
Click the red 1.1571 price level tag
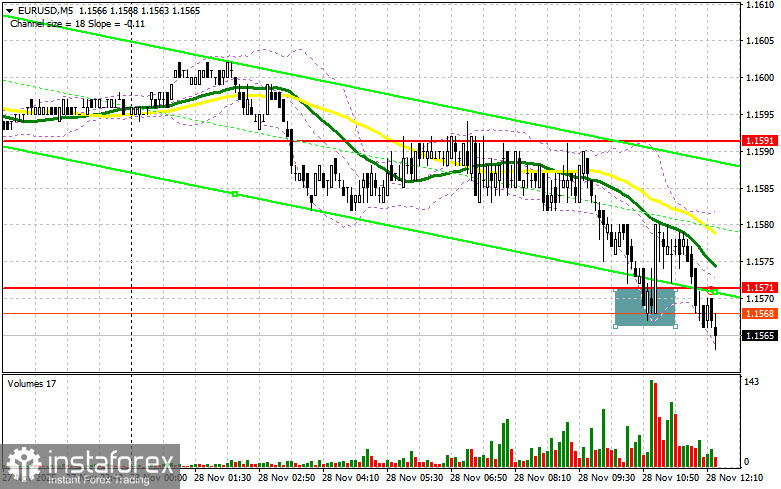pyautogui.click(x=760, y=287)
